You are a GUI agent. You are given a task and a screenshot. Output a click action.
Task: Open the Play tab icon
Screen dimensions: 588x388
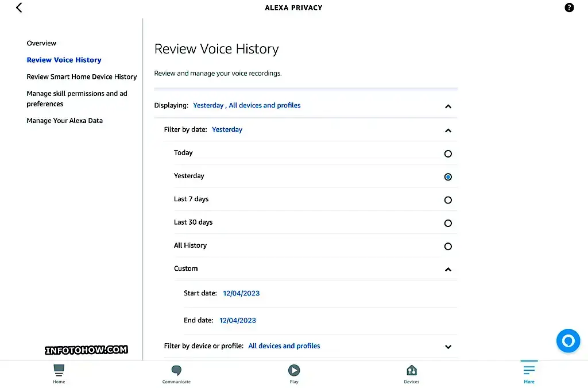tap(294, 370)
